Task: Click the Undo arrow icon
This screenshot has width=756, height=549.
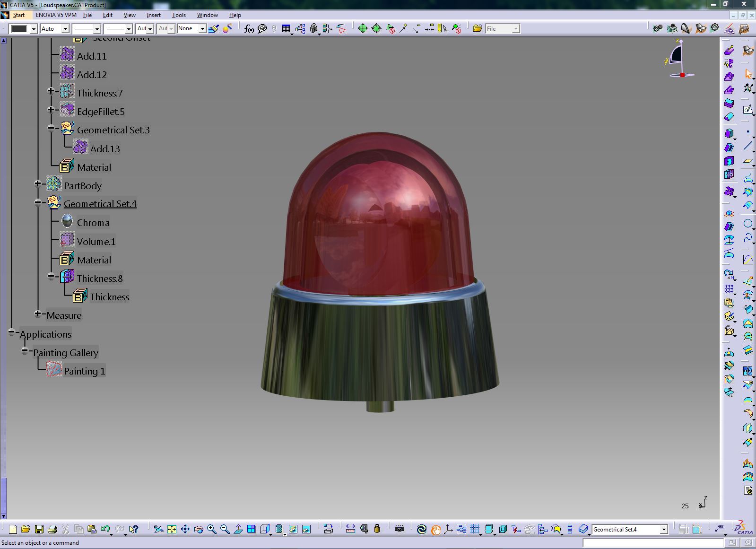Action: [105, 529]
